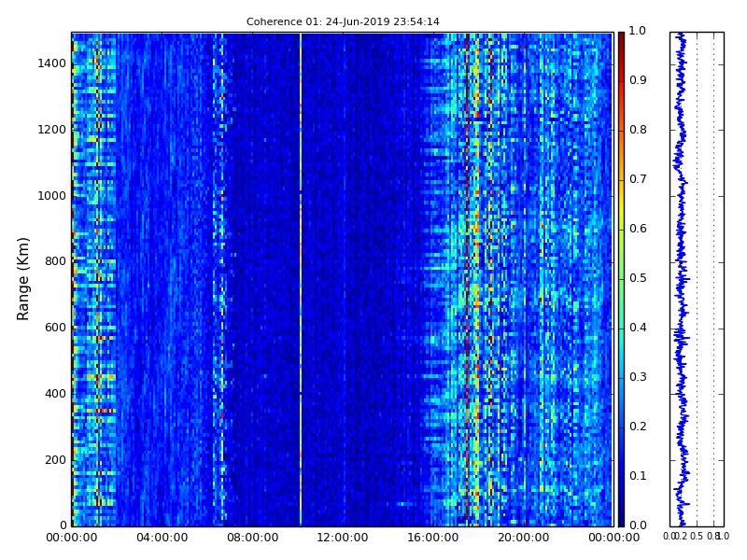The width and height of the screenshot is (747, 560).
Task: Click the 1000 range tick label
Action: (51, 196)
